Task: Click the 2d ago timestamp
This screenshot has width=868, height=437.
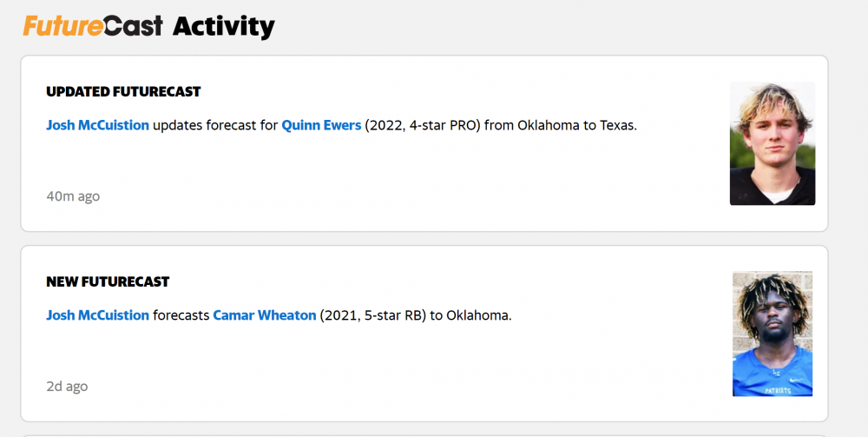Action: [x=67, y=387]
